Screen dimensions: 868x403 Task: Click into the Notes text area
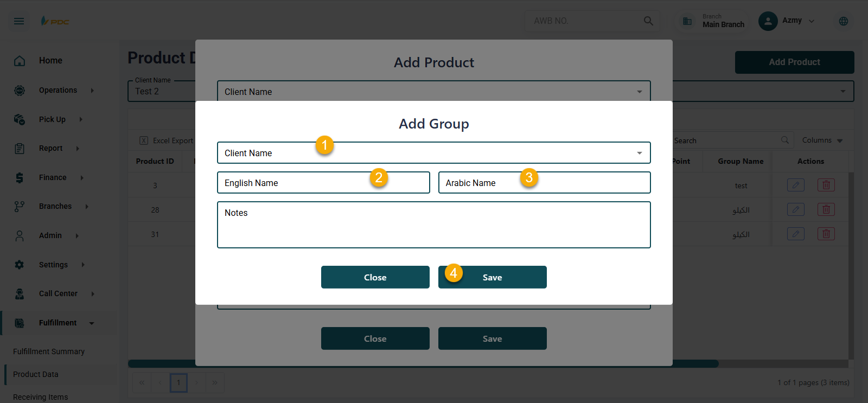[x=433, y=228]
